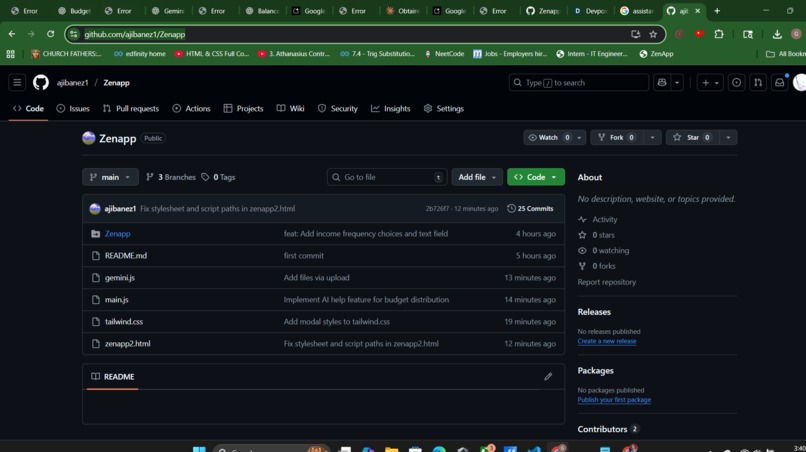The image size is (806, 452).
Task: Fork the Zenapp repository
Action: coord(617,137)
